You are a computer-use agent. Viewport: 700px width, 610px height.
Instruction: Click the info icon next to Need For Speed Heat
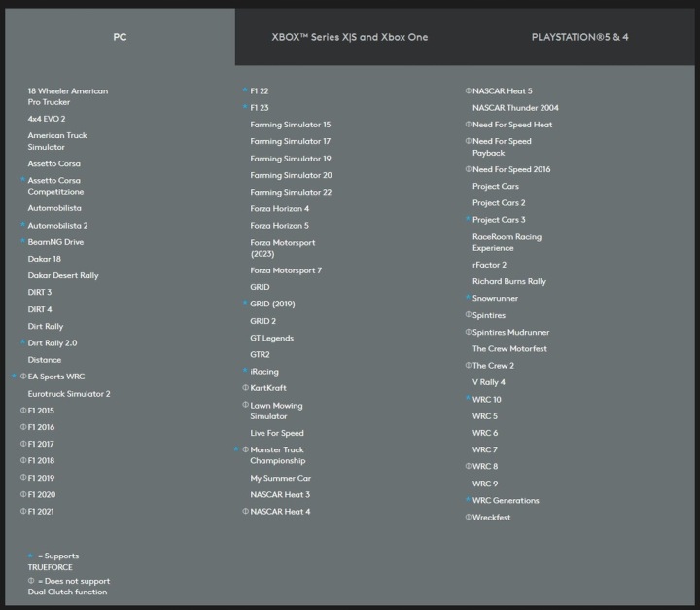[x=469, y=125]
